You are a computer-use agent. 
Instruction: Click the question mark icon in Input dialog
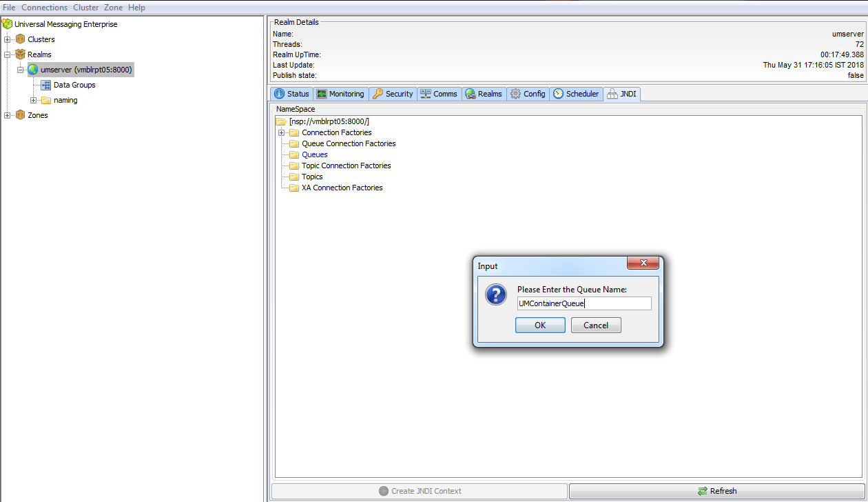(497, 294)
